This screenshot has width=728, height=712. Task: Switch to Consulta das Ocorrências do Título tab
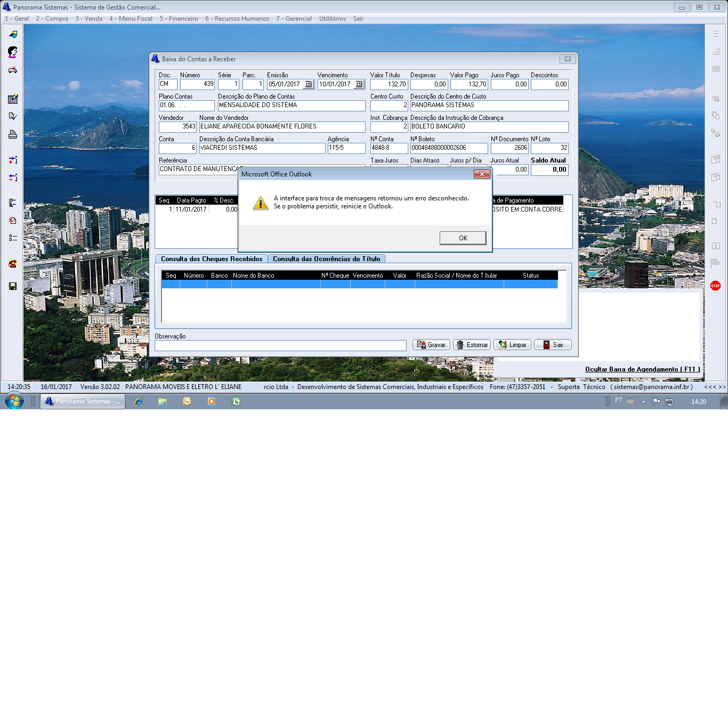click(x=326, y=259)
